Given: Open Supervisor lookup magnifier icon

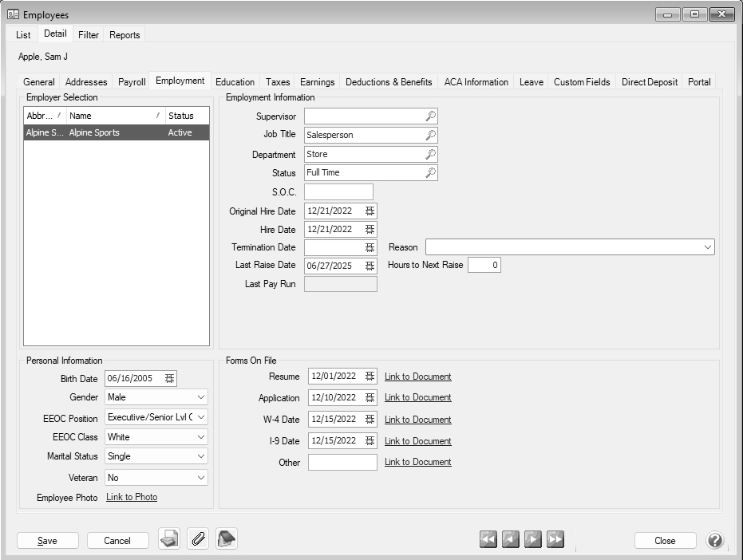Looking at the screenshot, I should [430, 116].
